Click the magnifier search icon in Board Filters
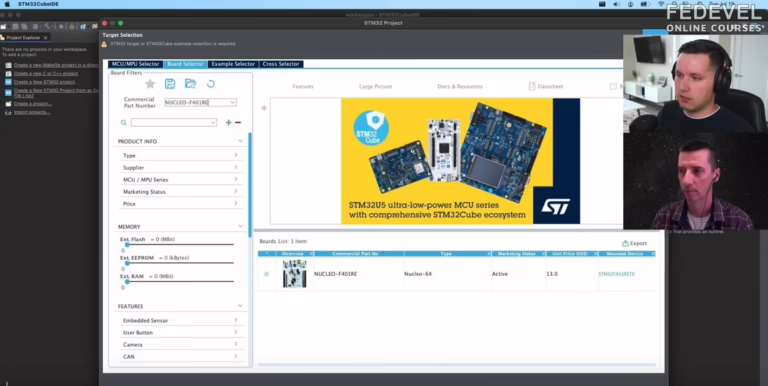The height and width of the screenshot is (386, 768). point(124,122)
